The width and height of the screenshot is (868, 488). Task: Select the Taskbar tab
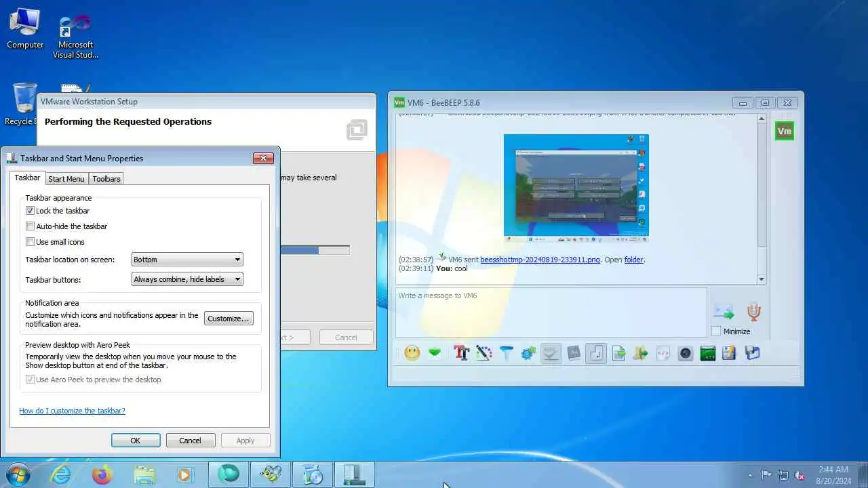tap(27, 178)
